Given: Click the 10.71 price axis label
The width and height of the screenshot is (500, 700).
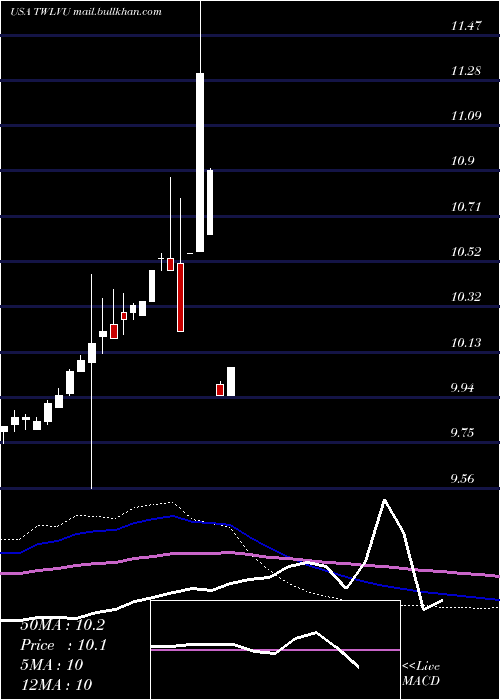Looking at the screenshot, I should [x=466, y=207].
